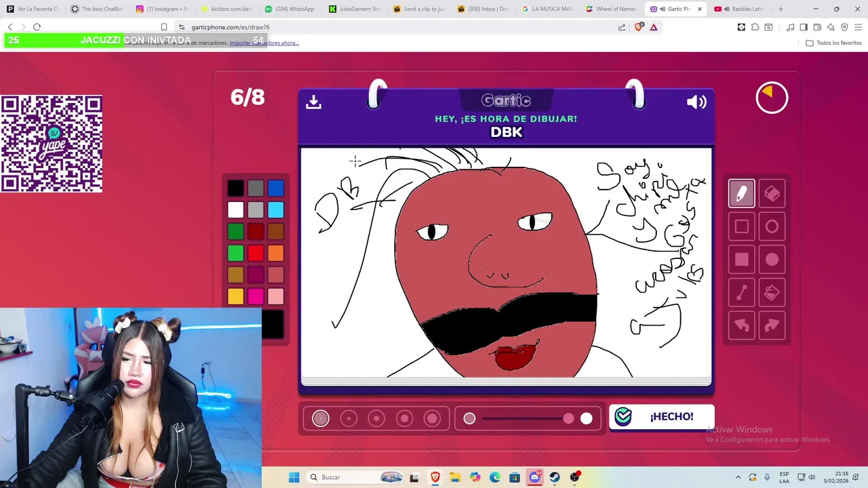Open a new browser tab

click(781, 9)
